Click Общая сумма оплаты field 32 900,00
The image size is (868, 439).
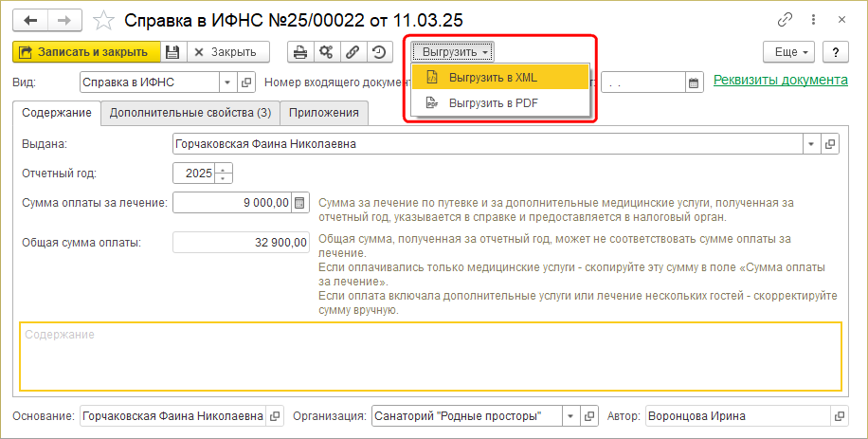(x=241, y=243)
